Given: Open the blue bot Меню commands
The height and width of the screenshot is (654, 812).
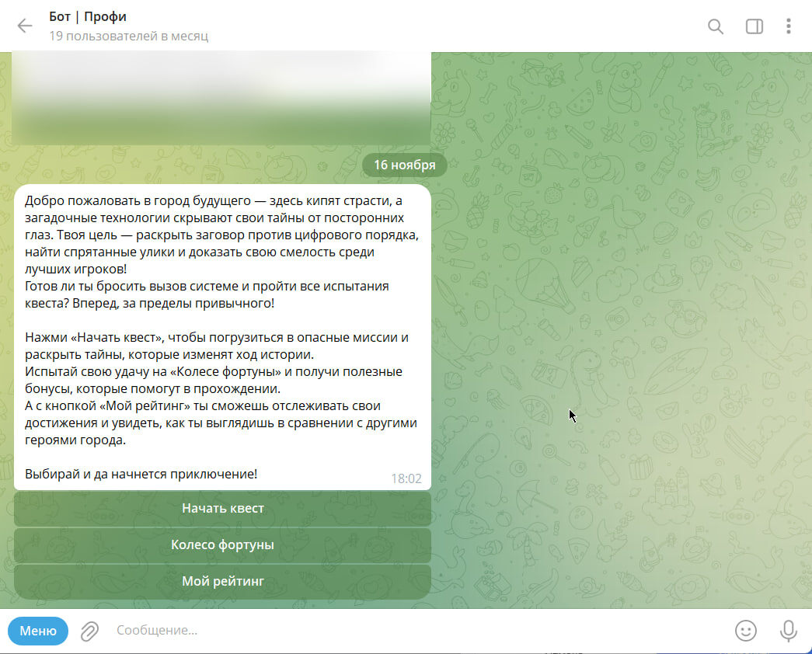Looking at the screenshot, I should (37, 631).
